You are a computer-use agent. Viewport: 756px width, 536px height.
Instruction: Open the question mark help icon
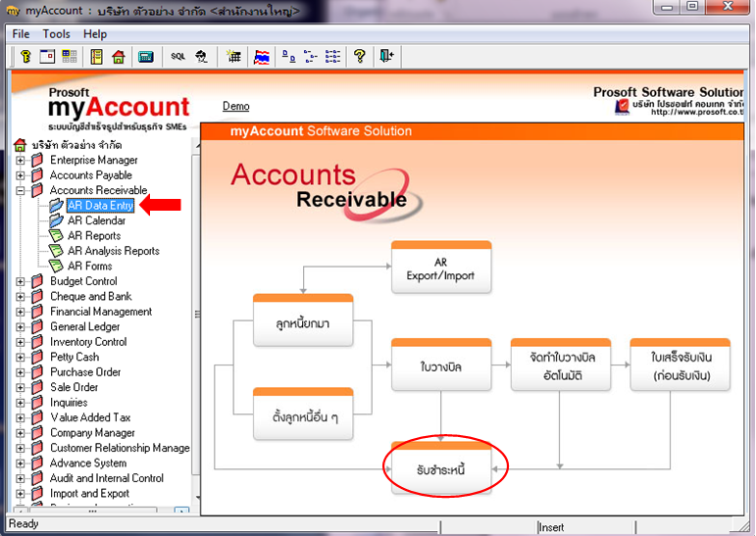pos(359,57)
